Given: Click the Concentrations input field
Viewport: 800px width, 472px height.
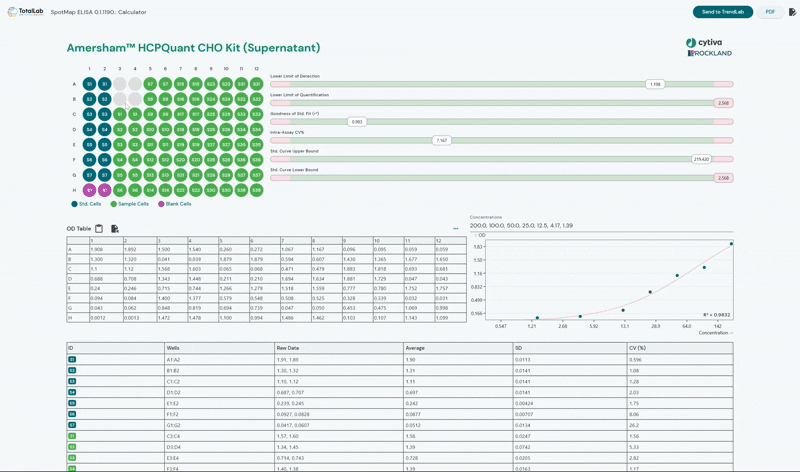Looking at the screenshot, I should click(601, 226).
